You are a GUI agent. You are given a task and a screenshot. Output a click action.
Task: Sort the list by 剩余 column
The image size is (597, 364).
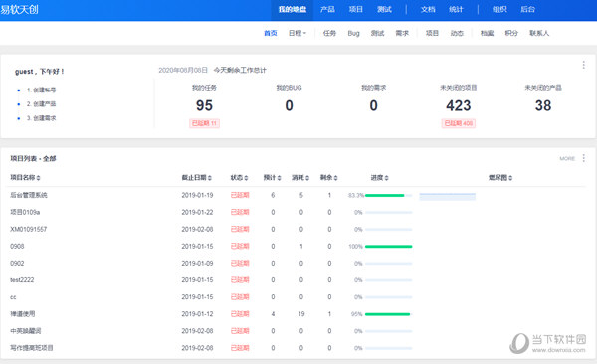point(328,177)
